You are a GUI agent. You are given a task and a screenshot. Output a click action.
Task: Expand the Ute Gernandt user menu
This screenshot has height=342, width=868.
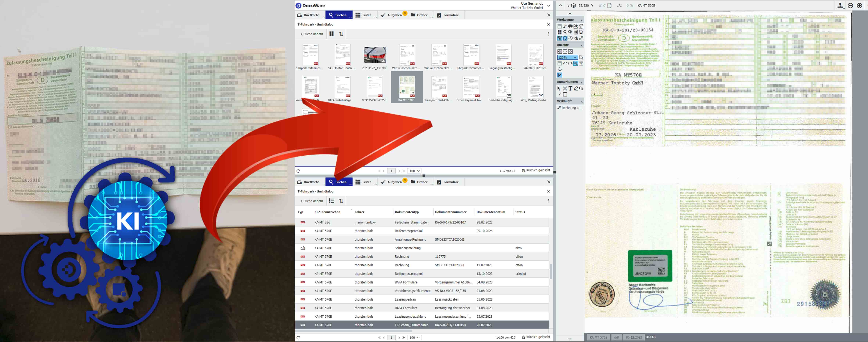tap(549, 6)
